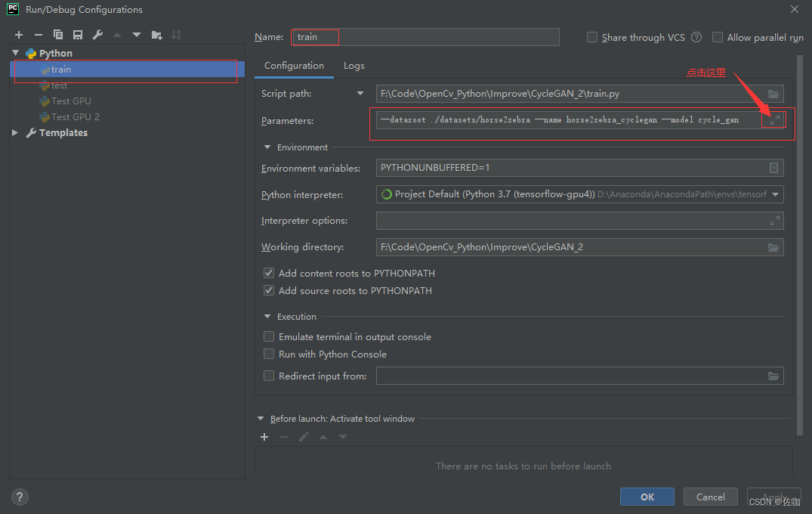Expand the Templates tree node

click(x=16, y=132)
